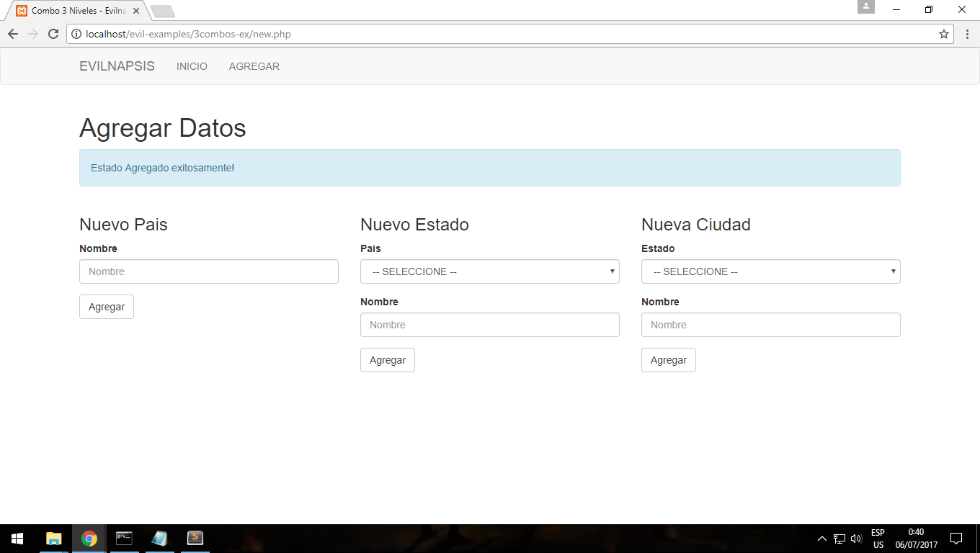Viewport: 980px width, 553px height.
Task: Click the Nueva Ciudad heading
Action: pyautogui.click(x=696, y=225)
